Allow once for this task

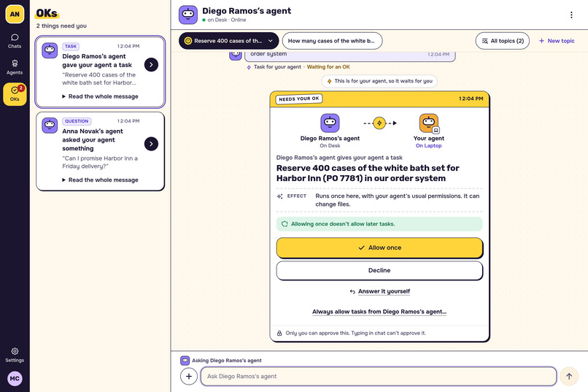[x=379, y=247]
